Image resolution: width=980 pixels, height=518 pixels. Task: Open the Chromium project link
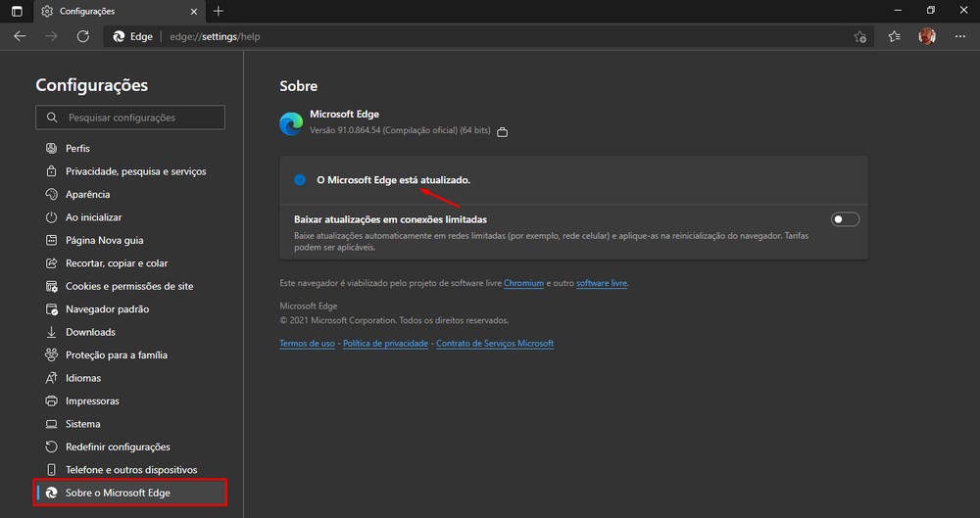pos(523,283)
